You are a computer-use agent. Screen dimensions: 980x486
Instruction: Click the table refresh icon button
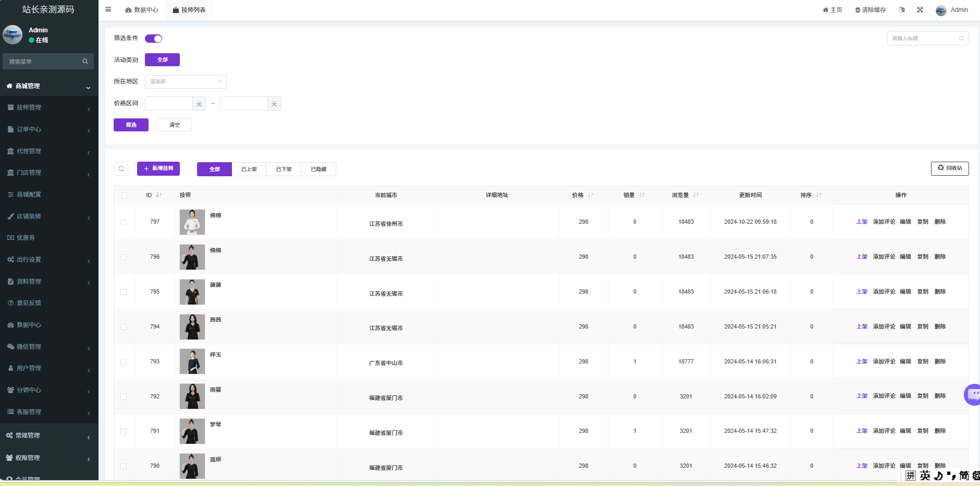[x=121, y=168]
